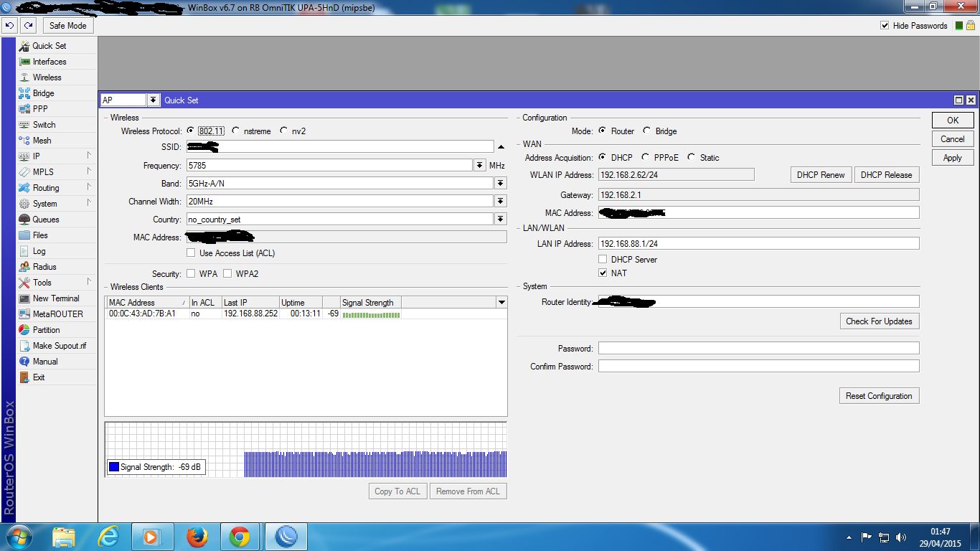Click the LAN IP Address field

click(758, 244)
